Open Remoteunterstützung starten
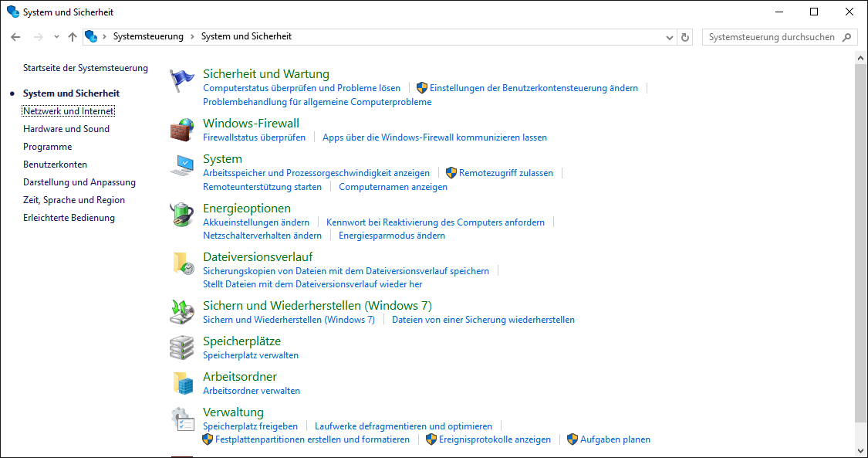Screen dimensions: 868x458 (262, 187)
